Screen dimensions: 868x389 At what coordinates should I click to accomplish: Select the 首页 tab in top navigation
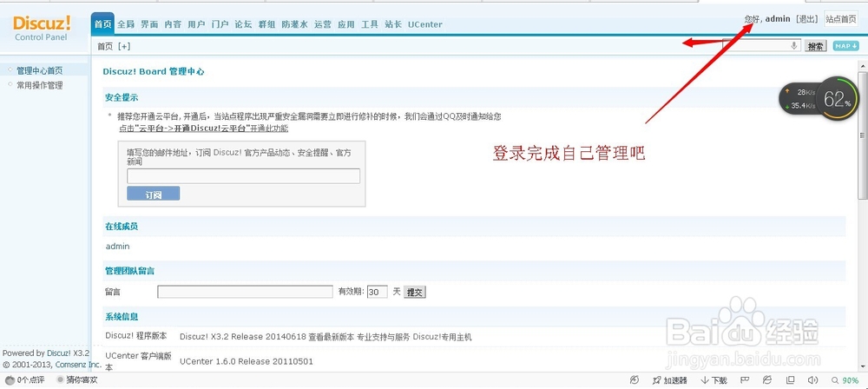click(x=102, y=24)
